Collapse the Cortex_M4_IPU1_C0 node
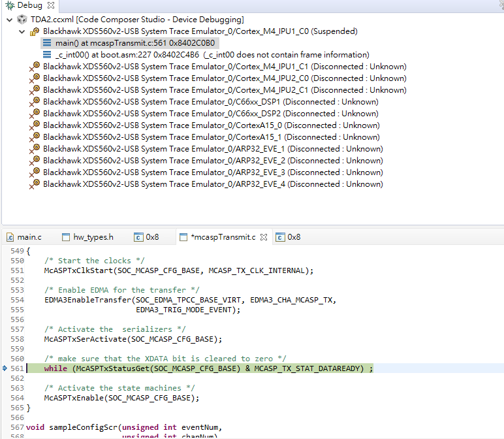Screen dimensions: 504x439 click(x=22, y=32)
